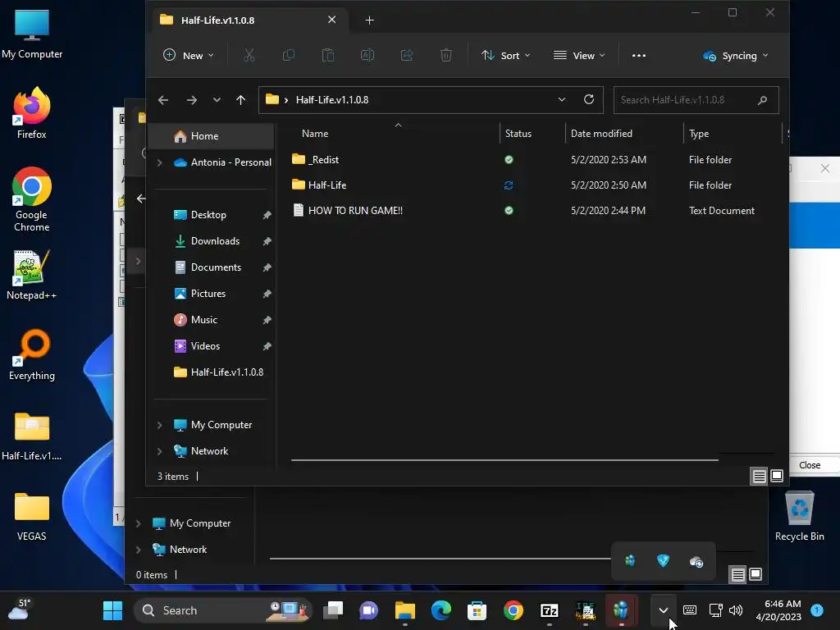Click the Copy icon in toolbar
The width and height of the screenshot is (840, 630).
pos(288,55)
